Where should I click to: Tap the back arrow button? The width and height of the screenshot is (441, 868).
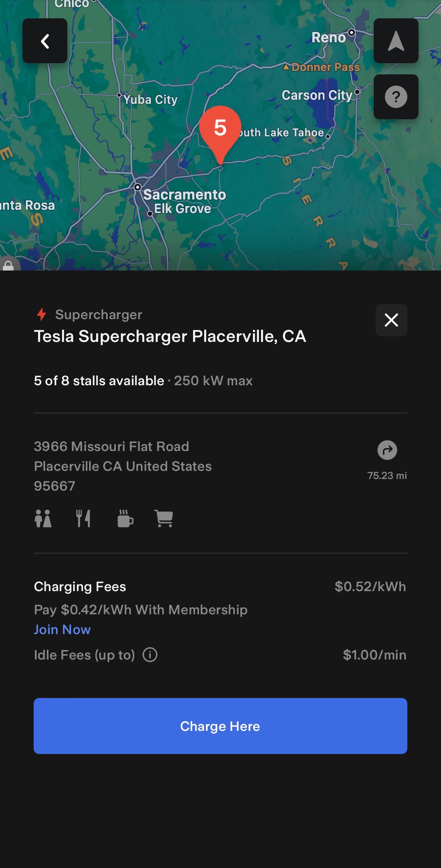(x=45, y=41)
